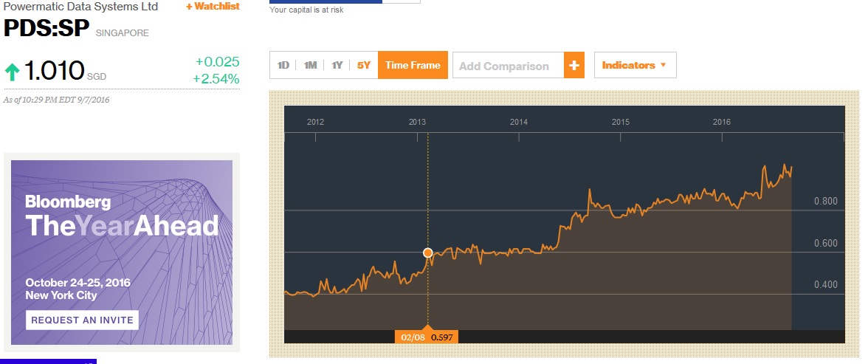Click the 2012 year label on chart
The width and height of the screenshot is (868, 364).
coord(316,122)
